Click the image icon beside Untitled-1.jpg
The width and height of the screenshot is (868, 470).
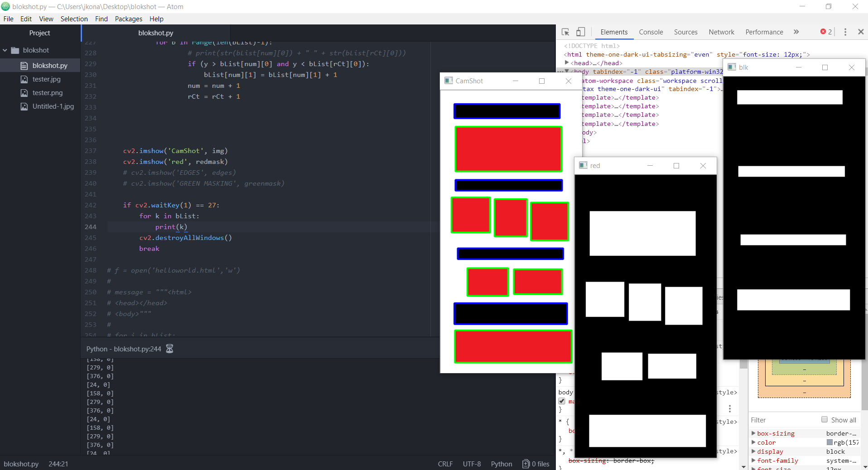coord(24,106)
